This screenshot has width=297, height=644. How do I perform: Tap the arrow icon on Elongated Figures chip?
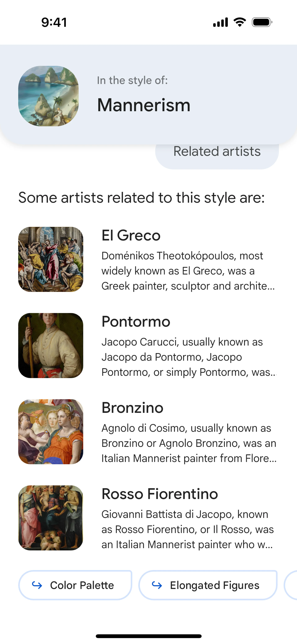[157, 585]
